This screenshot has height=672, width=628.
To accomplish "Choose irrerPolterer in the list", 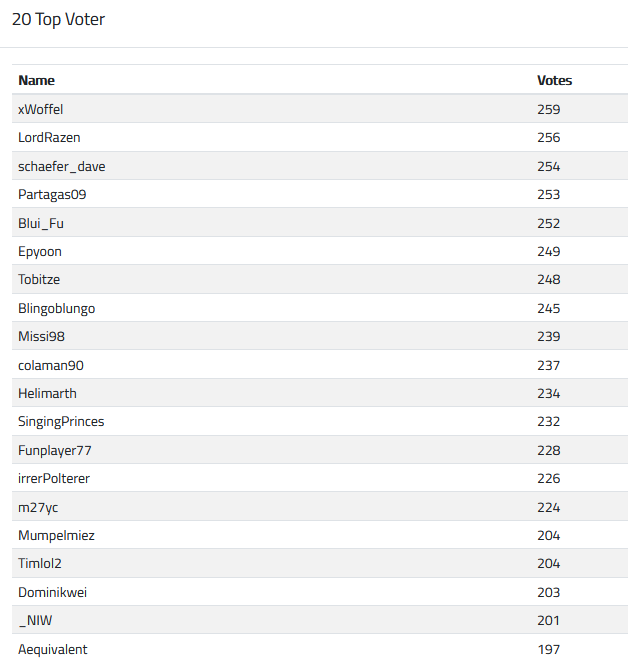I will click(54, 478).
